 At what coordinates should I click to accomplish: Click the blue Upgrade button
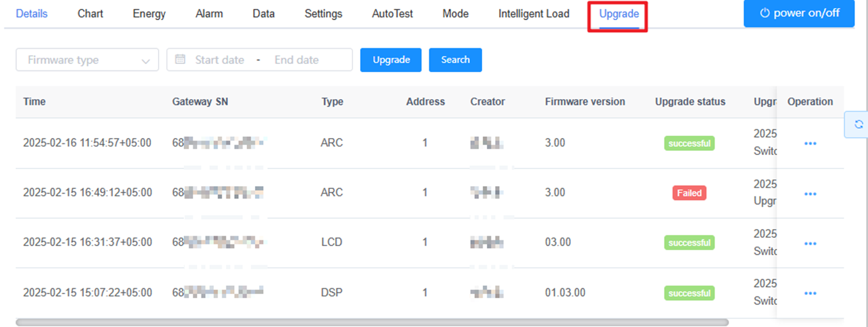pos(391,60)
